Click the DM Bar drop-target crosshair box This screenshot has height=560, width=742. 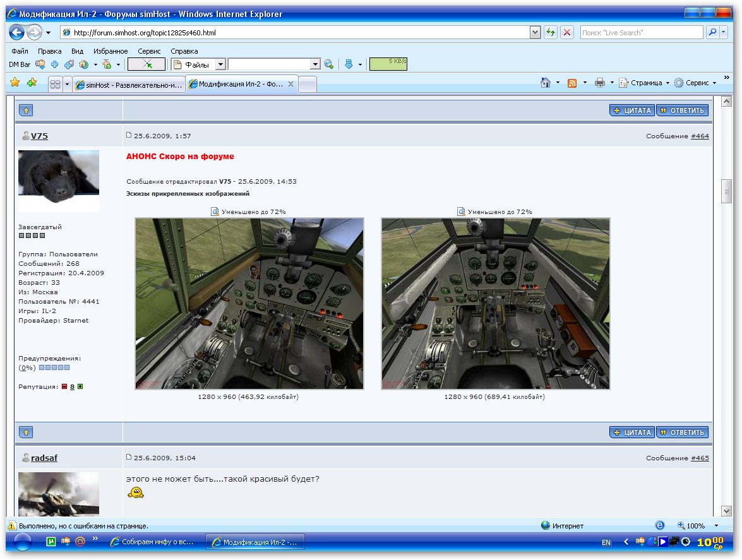point(147,64)
